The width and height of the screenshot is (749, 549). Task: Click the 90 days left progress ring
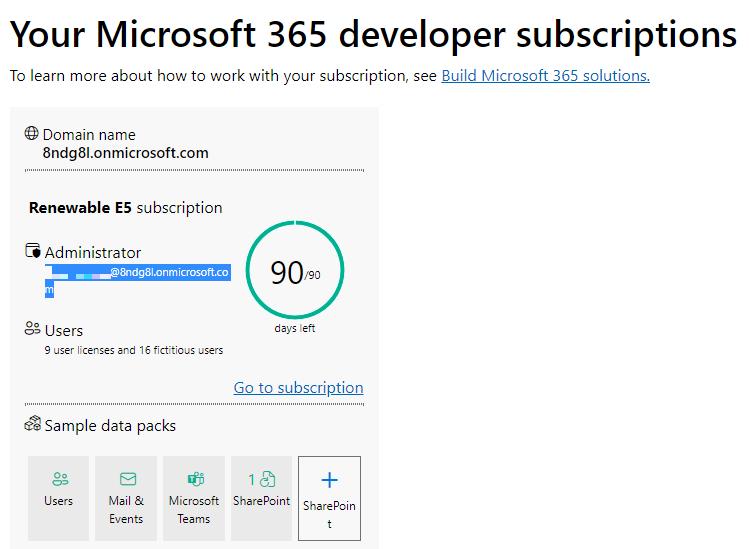pos(294,271)
